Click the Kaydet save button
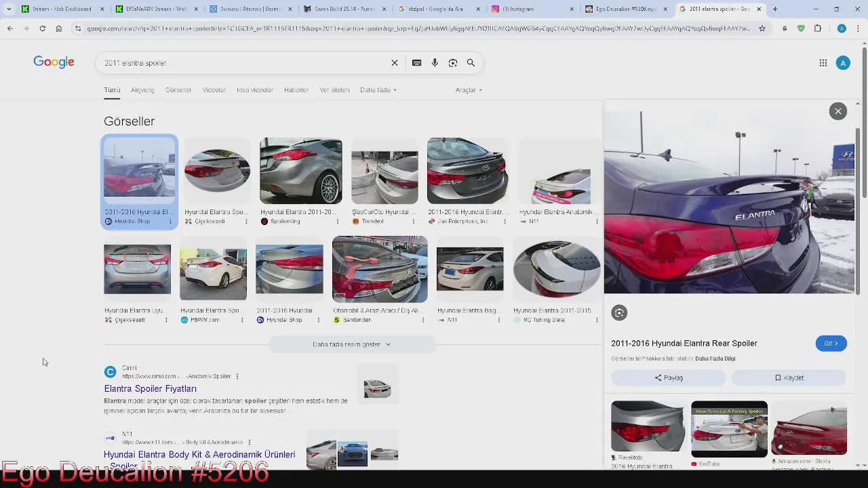Screen dimensions: 868x488 coord(789,378)
